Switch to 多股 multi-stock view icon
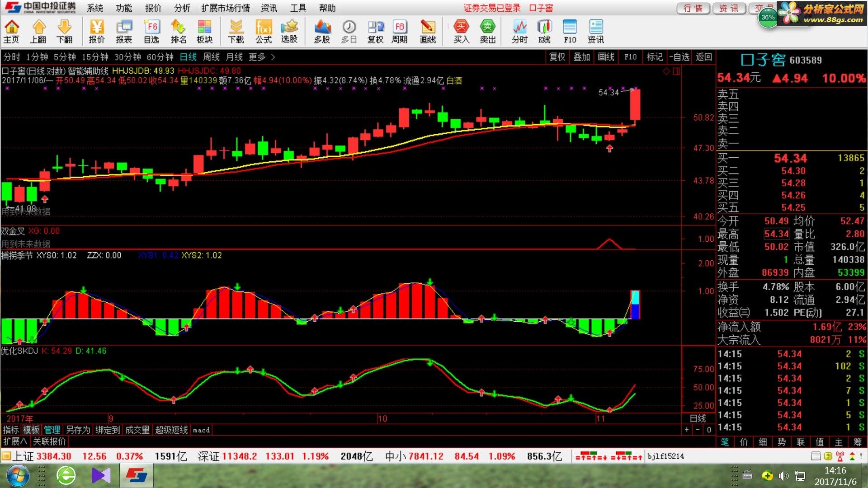The image size is (868, 488). [322, 32]
